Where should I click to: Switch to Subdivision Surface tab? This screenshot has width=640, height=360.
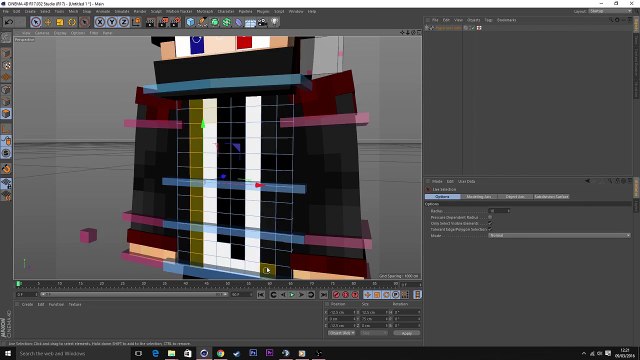[551, 197]
